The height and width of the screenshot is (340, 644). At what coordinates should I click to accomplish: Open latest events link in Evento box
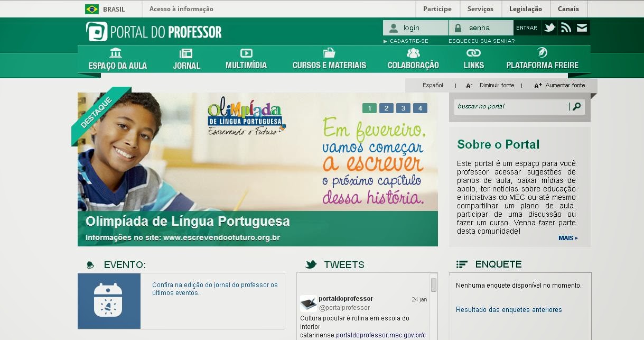[215, 289]
